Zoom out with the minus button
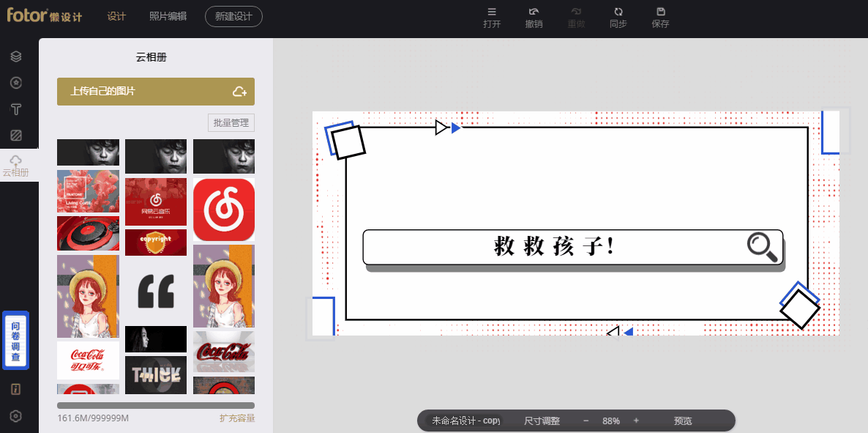 click(585, 421)
